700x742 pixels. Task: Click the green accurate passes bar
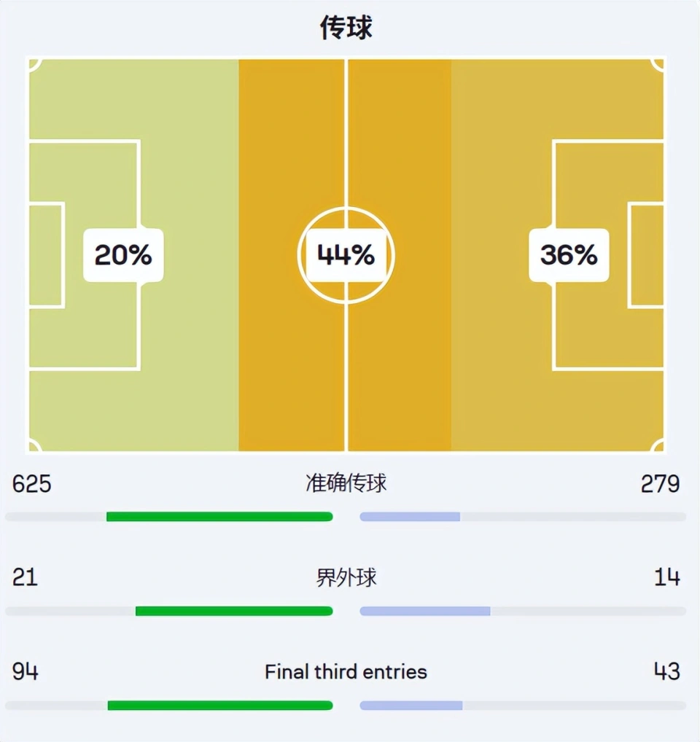[x=219, y=517]
